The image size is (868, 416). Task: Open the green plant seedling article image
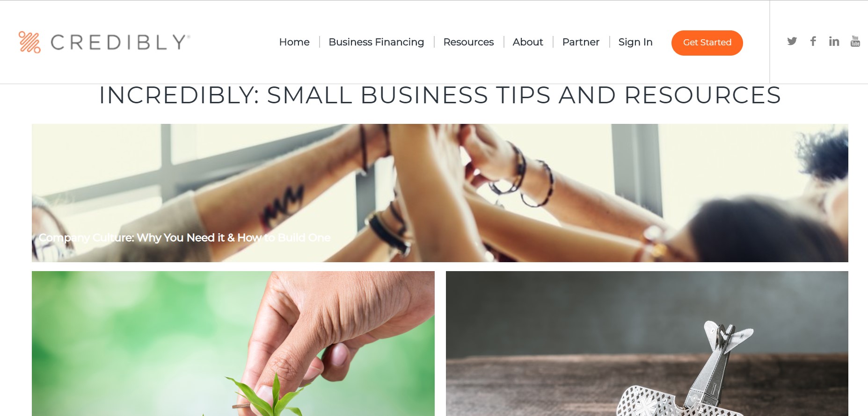233,344
